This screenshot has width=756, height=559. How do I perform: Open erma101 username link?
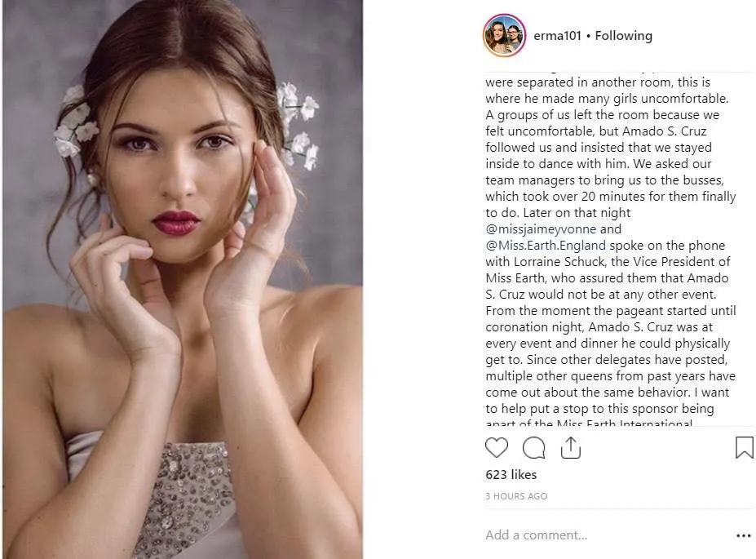(x=557, y=36)
